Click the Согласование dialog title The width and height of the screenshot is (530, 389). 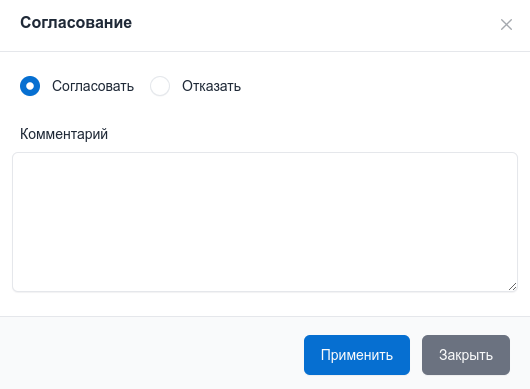pyautogui.click(x=76, y=23)
